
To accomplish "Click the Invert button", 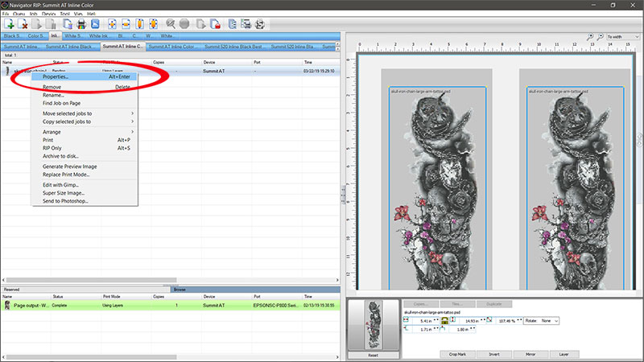I will [x=494, y=354].
